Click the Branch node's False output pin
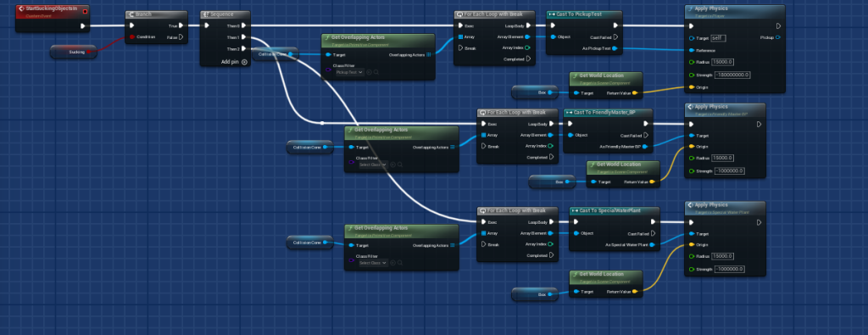Viewport: 868px width, 335px height. tap(181, 37)
